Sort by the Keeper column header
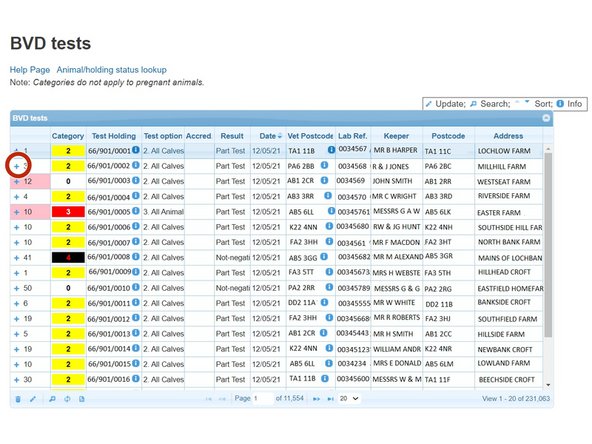 point(396,136)
